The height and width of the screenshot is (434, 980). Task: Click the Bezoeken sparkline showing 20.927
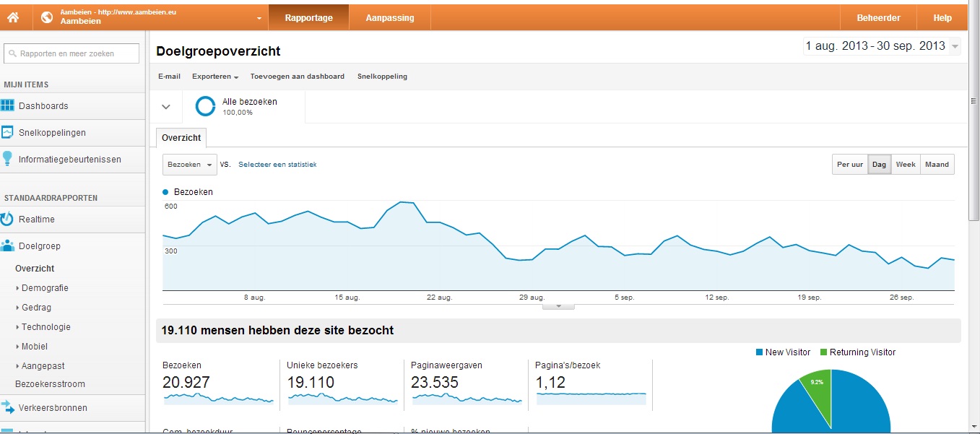(x=218, y=398)
